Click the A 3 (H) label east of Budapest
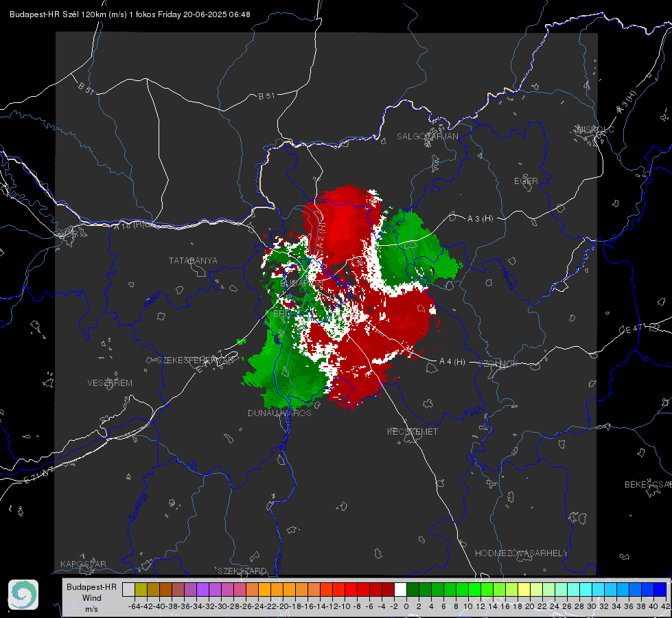Viewport: 672px width, 618px height. (x=480, y=219)
